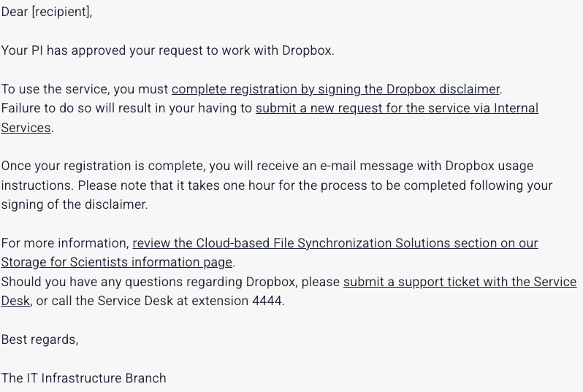The image size is (583, 392).
Task: Click "Once your registration is complete" text
Action: [x=96, y=166]
